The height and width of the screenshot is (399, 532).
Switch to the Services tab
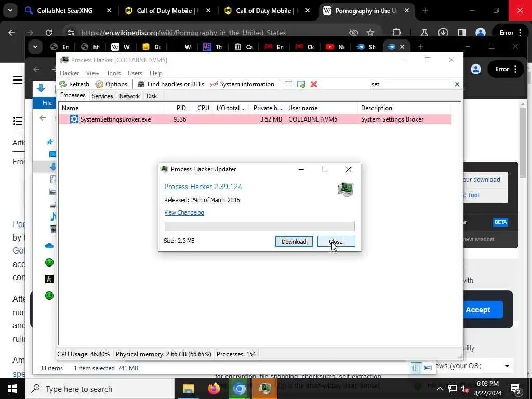click(x=102, y=96)
